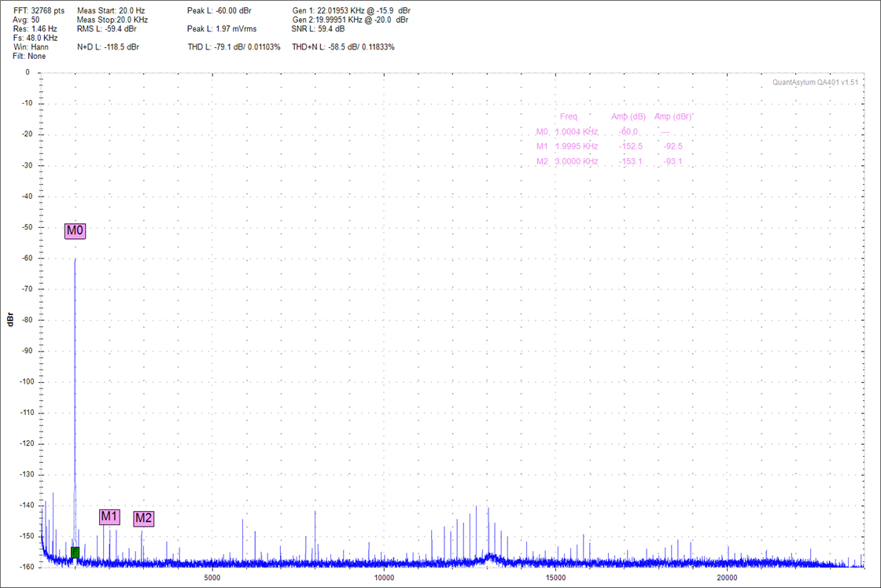Click N+D L: -118.5 dBr value
This screenshot has height=588, width=881.
[x=108, y=47]
